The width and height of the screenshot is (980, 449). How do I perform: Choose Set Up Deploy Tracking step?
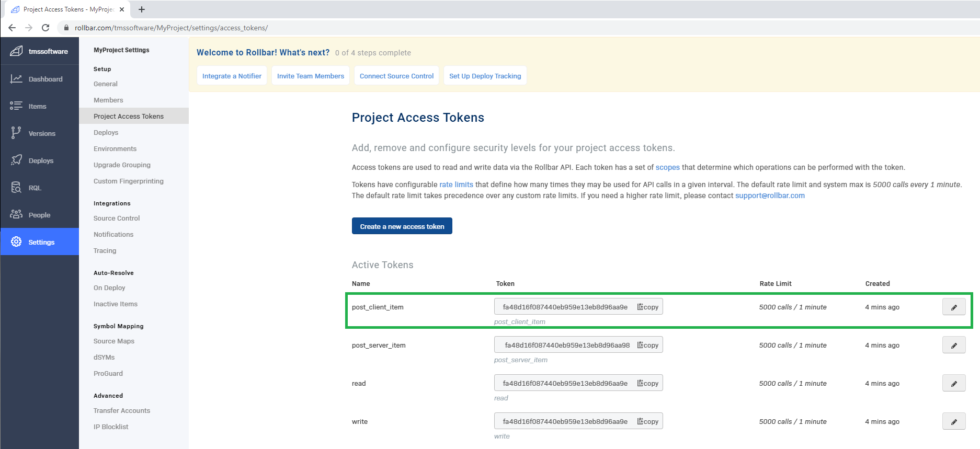pyautogui.click(x=485, y=76)
